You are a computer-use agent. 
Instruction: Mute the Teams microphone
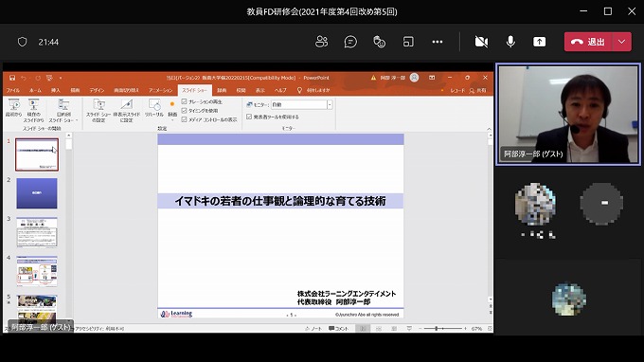pyautogui.click(x=510, y=42)
